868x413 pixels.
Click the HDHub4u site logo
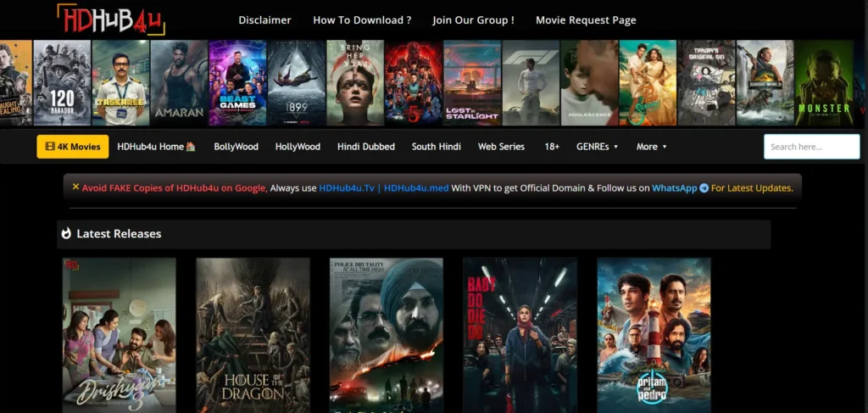point(111,20)
